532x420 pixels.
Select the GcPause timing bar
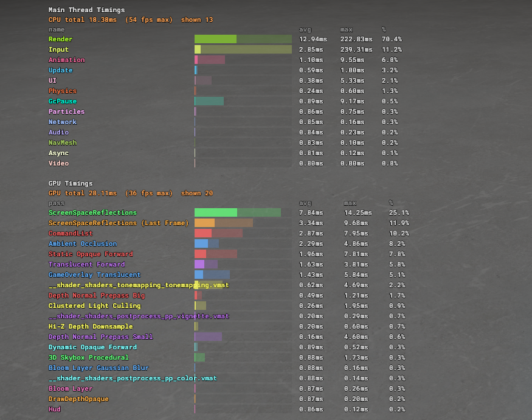point(209,101)
